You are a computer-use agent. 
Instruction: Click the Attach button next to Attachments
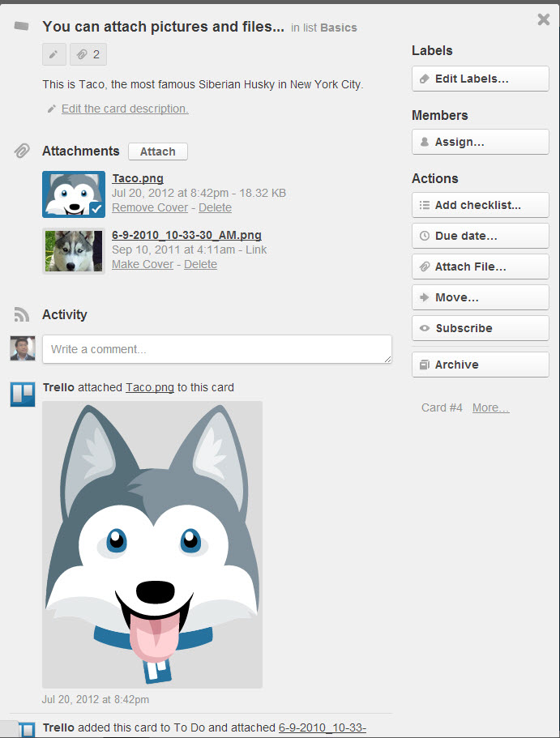pos(157,151)
